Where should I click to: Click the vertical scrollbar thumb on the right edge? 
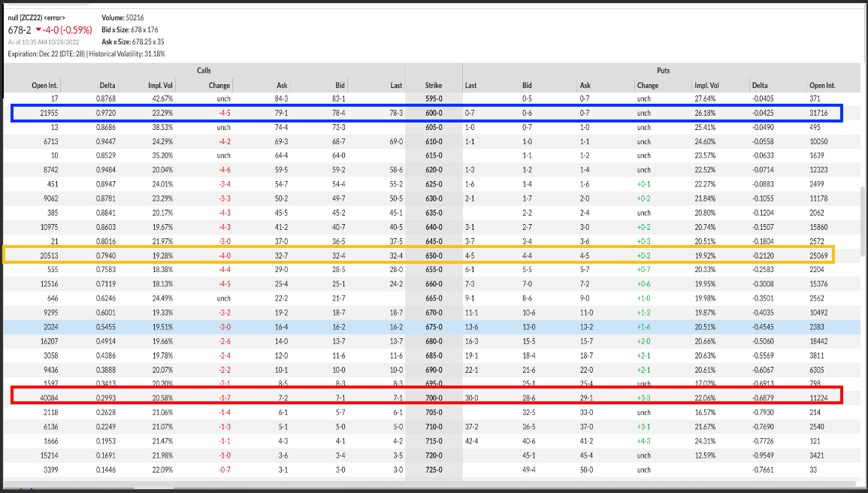click(863, 222)
